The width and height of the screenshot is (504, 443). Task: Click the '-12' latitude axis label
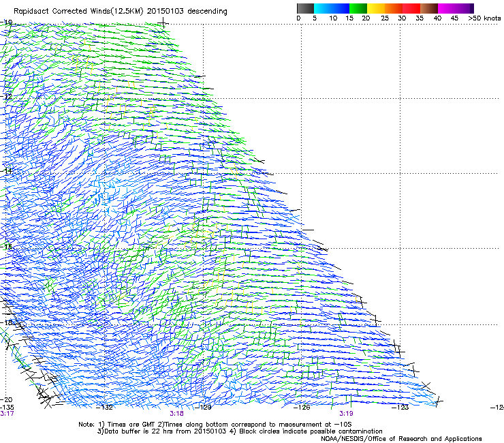pyautogui.click(x=6, y=96)
